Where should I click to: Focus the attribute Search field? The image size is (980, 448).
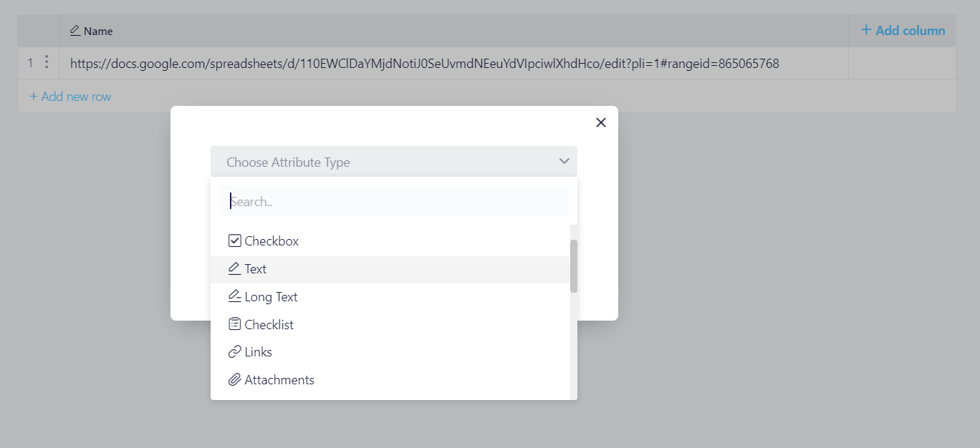click(394, 201)
